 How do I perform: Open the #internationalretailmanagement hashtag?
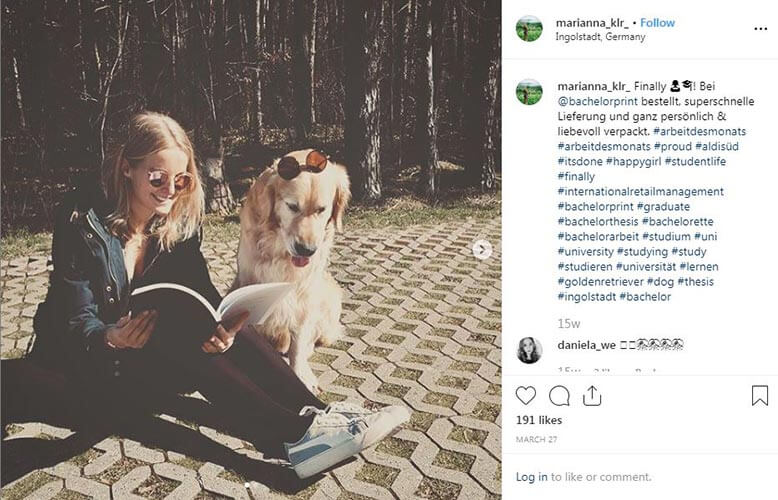[x=641, y=191]
